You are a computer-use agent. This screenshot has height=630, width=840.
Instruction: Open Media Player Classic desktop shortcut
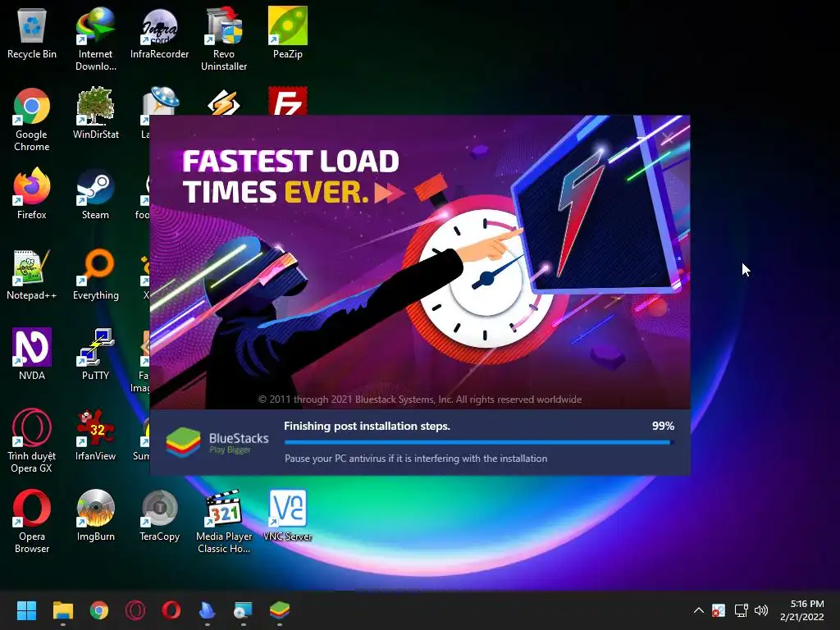point(224,522)
